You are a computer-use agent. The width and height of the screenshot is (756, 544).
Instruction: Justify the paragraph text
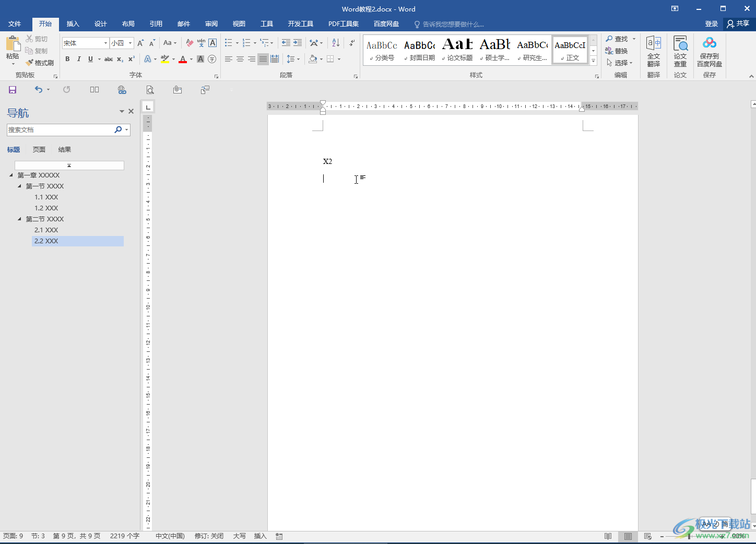(263, 59)
